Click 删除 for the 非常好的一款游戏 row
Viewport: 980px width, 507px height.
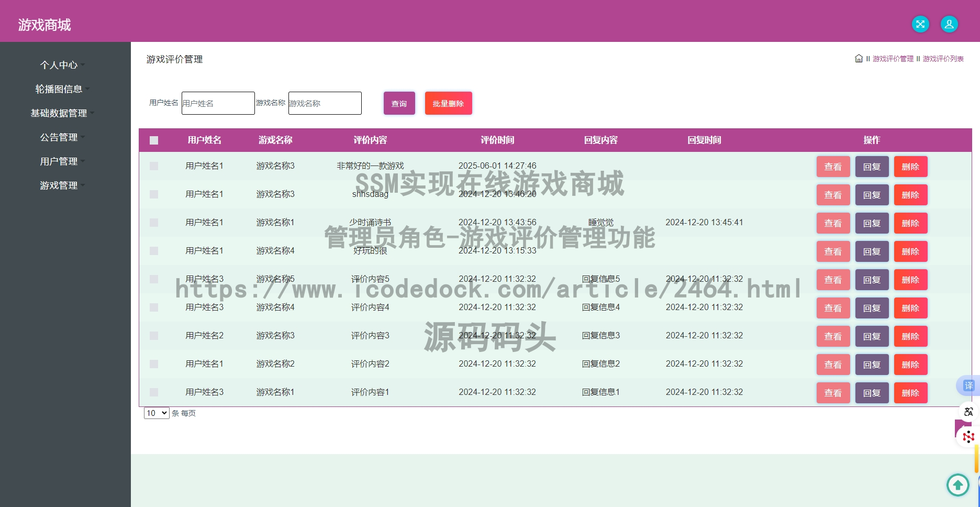point(910,167)
